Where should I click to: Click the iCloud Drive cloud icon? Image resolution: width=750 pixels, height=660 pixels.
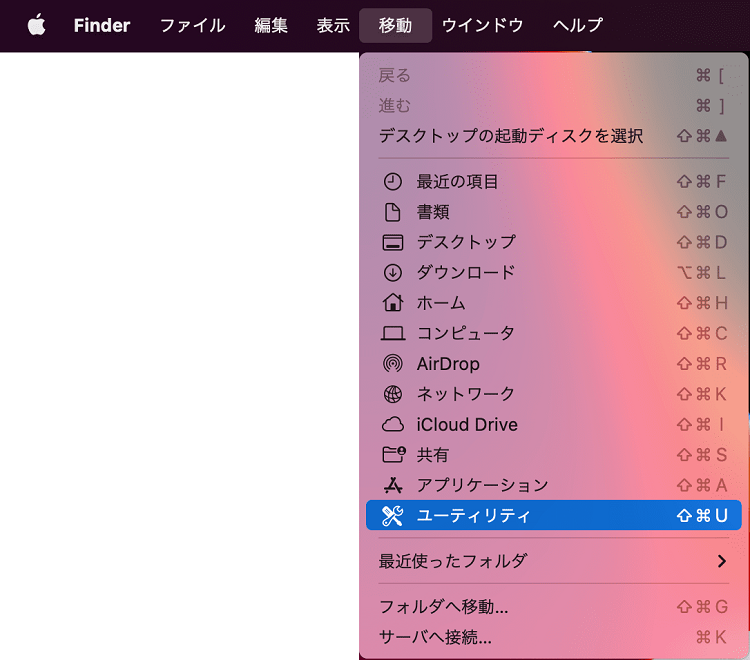coord(393,425)
